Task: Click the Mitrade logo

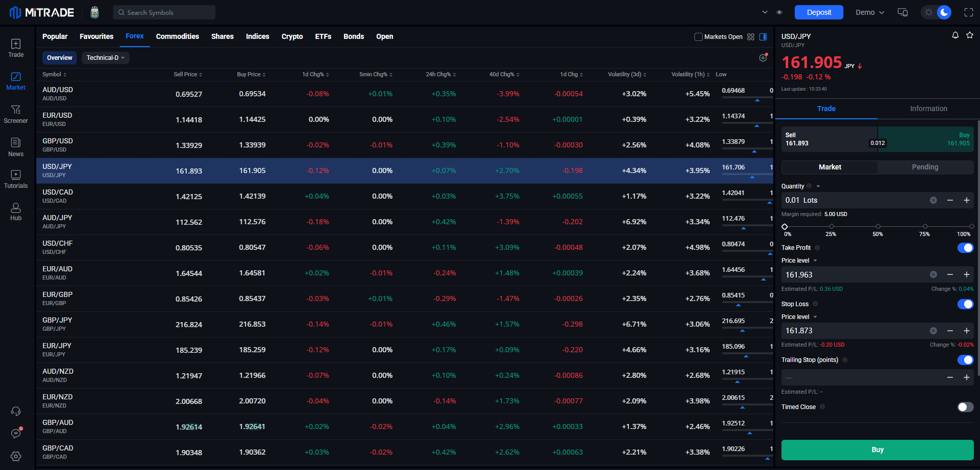Action: tap(42, 12)
